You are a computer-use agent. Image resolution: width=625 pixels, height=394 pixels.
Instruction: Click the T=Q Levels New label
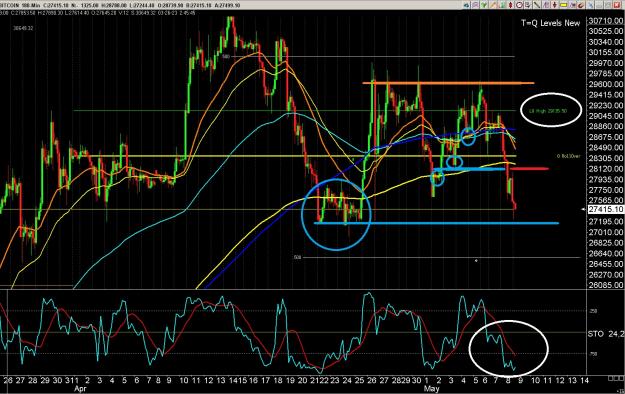pos(550,23)
